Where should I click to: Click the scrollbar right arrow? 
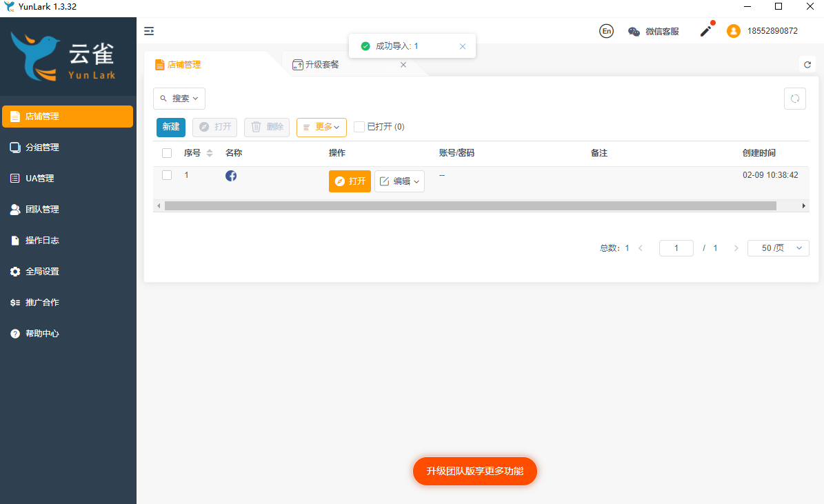(x=803, y=206)
